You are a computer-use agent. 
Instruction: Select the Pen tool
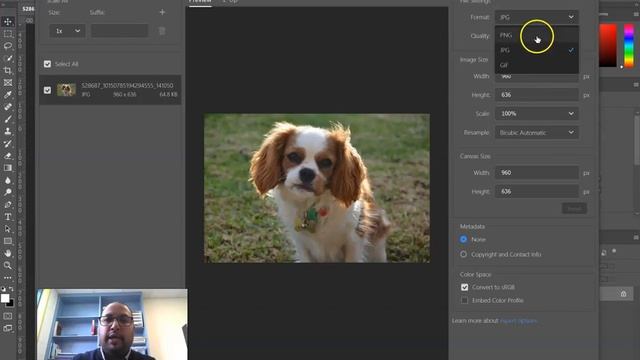[8, 204]
